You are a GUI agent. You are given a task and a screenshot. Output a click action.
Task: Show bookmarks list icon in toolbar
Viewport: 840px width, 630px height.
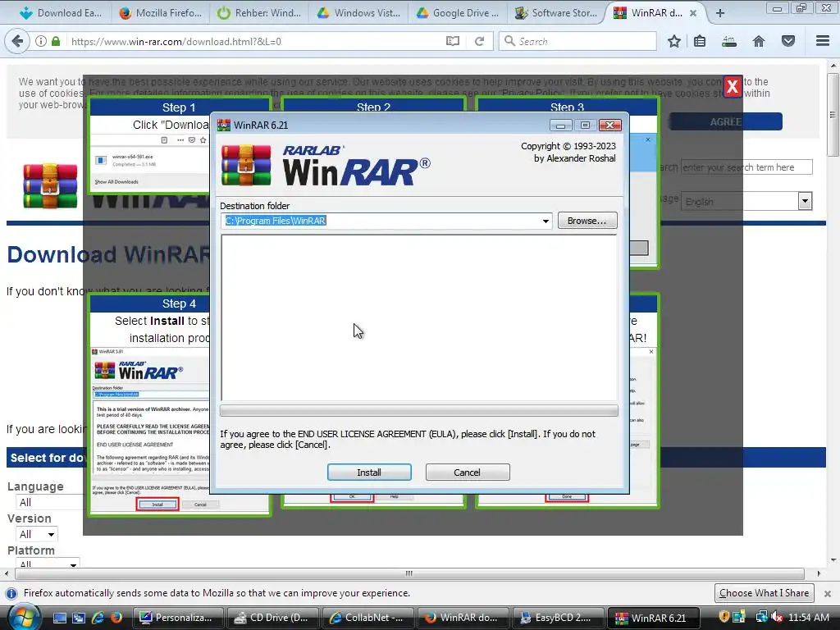[x=700, y=41]
